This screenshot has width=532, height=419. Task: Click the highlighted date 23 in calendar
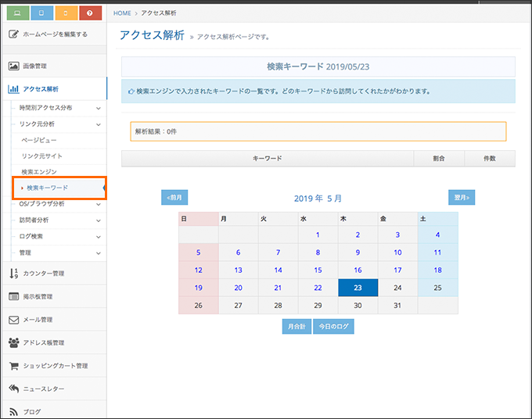(x=358, y=288)
